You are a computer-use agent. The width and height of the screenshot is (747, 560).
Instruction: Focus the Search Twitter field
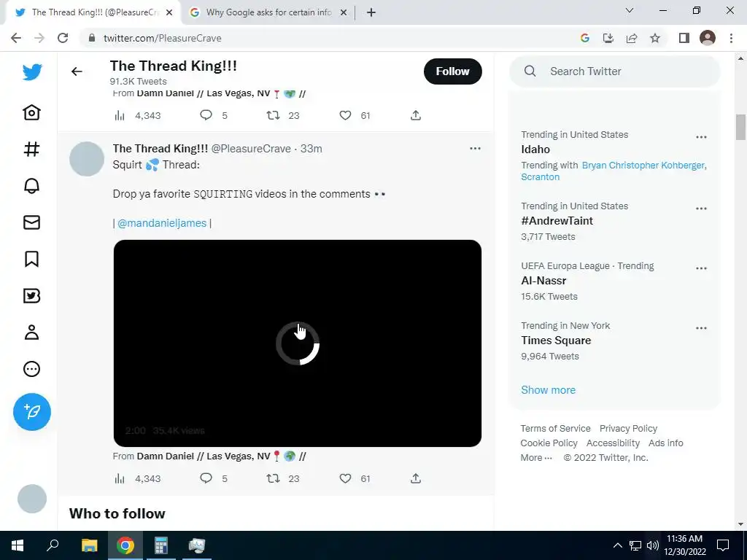click(614, 71)
